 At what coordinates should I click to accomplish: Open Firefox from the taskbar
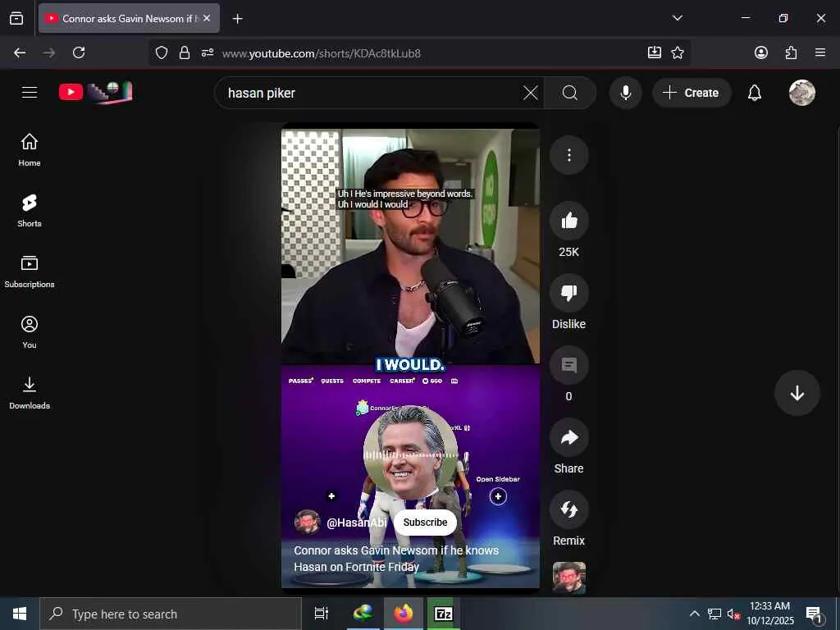click(x=404, y=614)
